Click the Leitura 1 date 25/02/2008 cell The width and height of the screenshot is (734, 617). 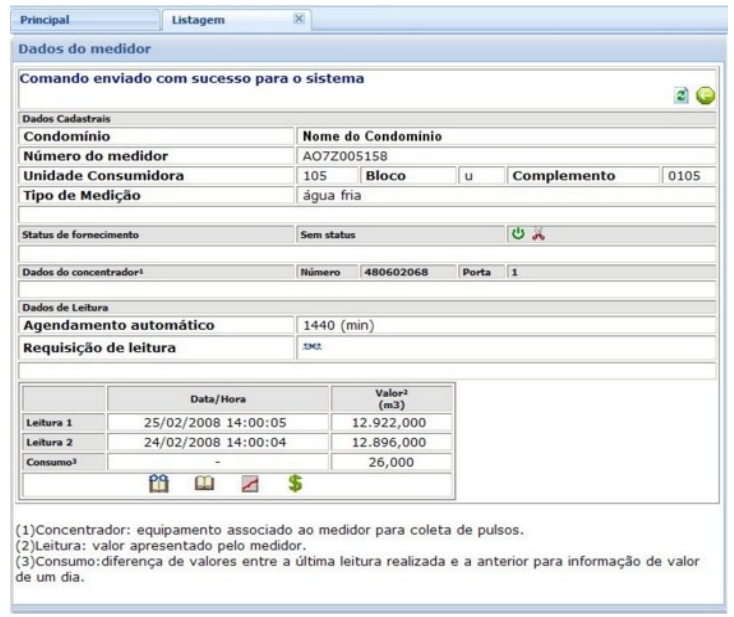[x=218, y=422]
